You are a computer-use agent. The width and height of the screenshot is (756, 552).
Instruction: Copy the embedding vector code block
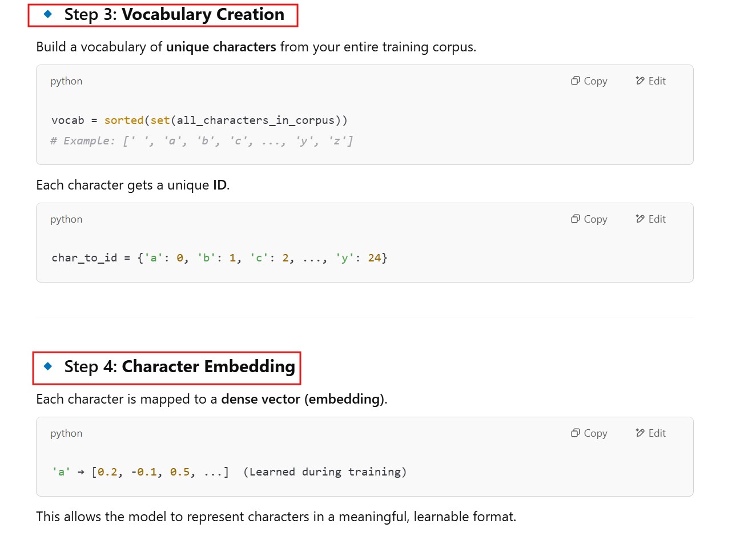pyautogui.click(x=589, y=433)
